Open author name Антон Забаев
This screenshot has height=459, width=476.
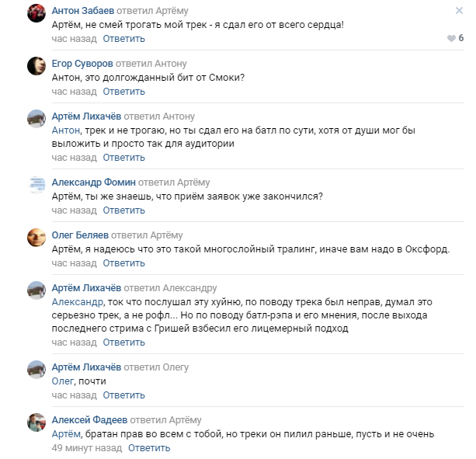tap(85, 12)
